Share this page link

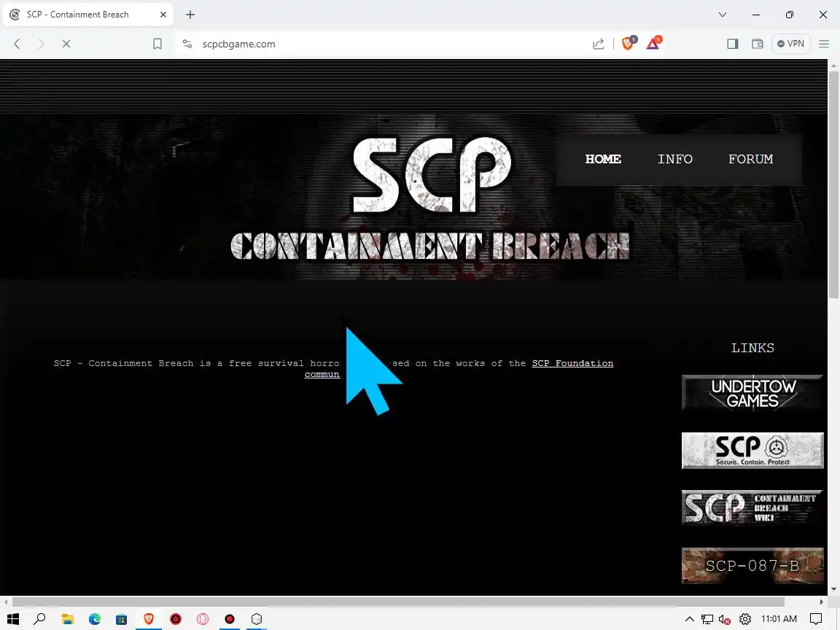pyautogui.click(x=599, y=44)
